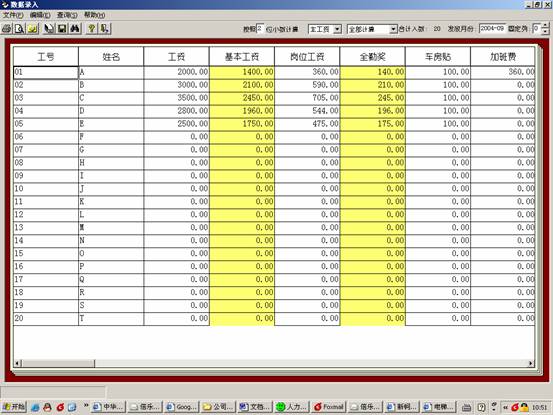Click the 基本工资 column header
Viewport: 553px width, 415px height.
point(242,56)
